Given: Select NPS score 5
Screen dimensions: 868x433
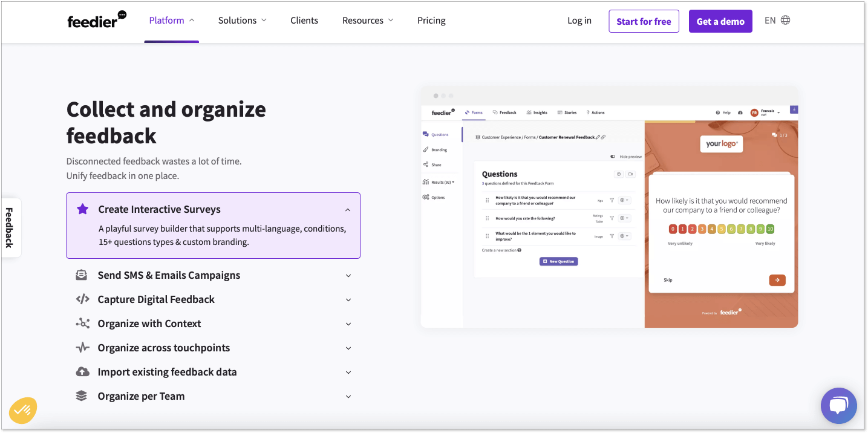Looking at the screenshot, I should (x=722, y=229).
